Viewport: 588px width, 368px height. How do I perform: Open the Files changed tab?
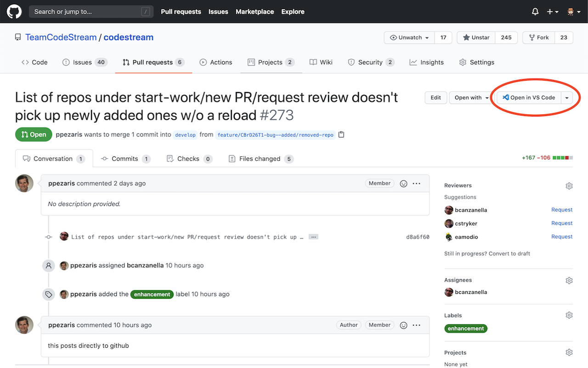point(261,159)
